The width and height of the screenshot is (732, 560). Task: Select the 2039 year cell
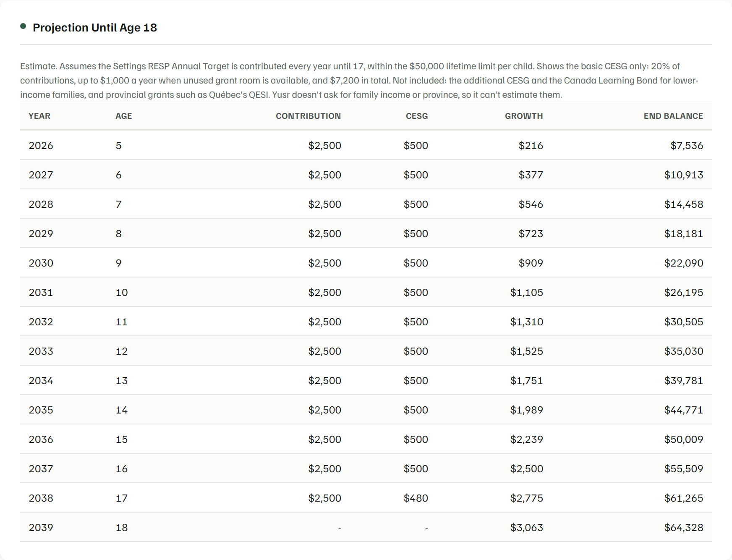[41, 528]
